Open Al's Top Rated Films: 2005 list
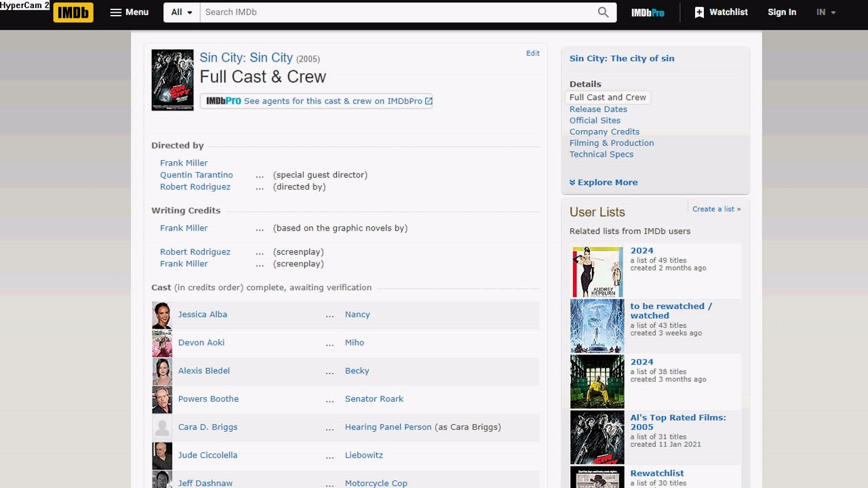 (x=678, y=422)
